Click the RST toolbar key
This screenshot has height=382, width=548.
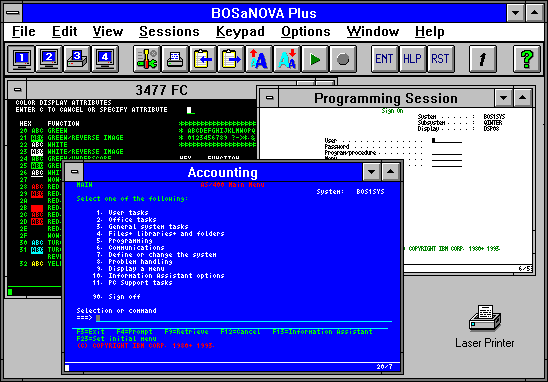tap(440, 59)
